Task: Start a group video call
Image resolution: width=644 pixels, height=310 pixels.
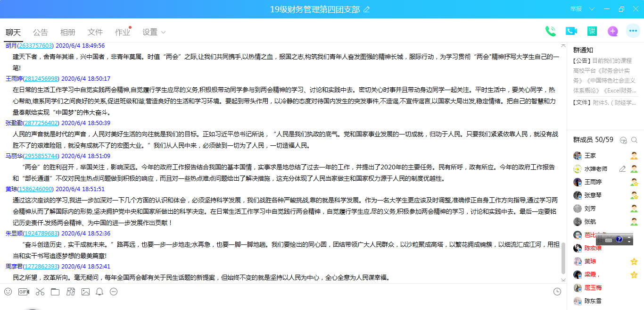Action: (x=571, y=31)
